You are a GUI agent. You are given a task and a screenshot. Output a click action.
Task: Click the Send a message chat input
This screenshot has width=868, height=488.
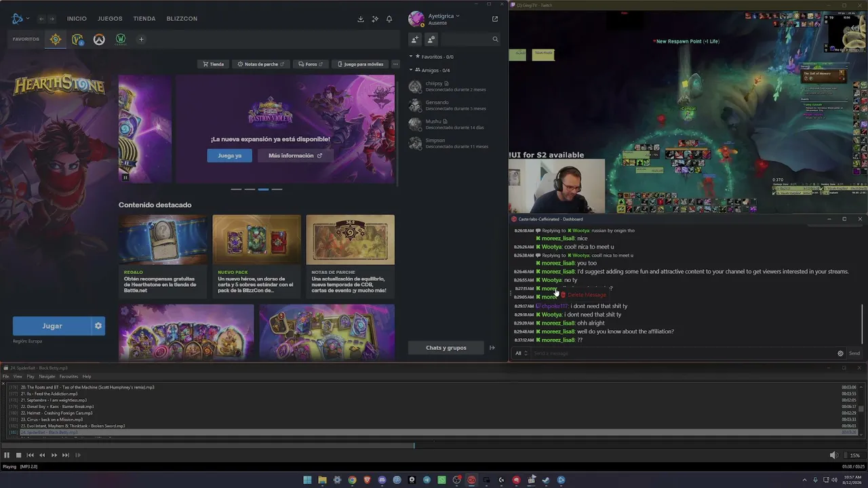(x=682, y=353)
